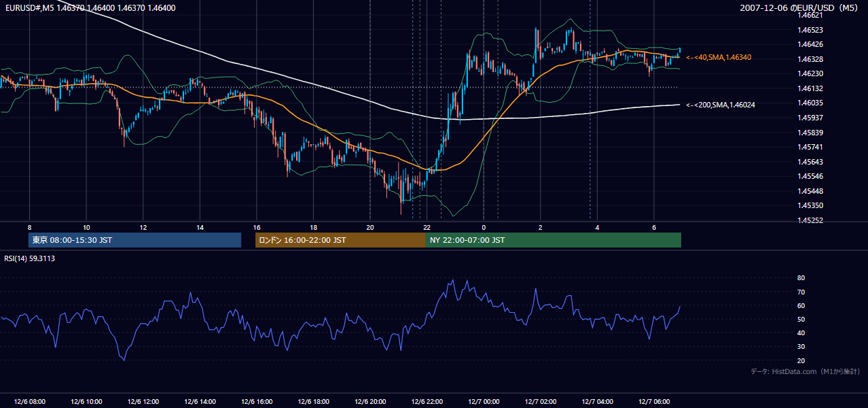Click price axis label 1.46132
Image resolution: width=868 pixels, height=408 pixels.
click(810, 88)
